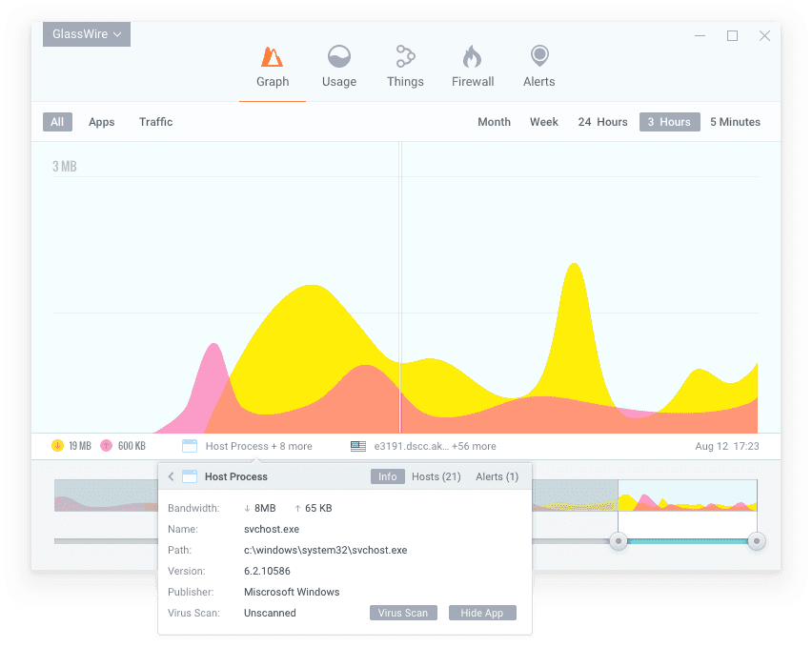Switch the time range to Week
812x647 pixels.
[544, 122]
